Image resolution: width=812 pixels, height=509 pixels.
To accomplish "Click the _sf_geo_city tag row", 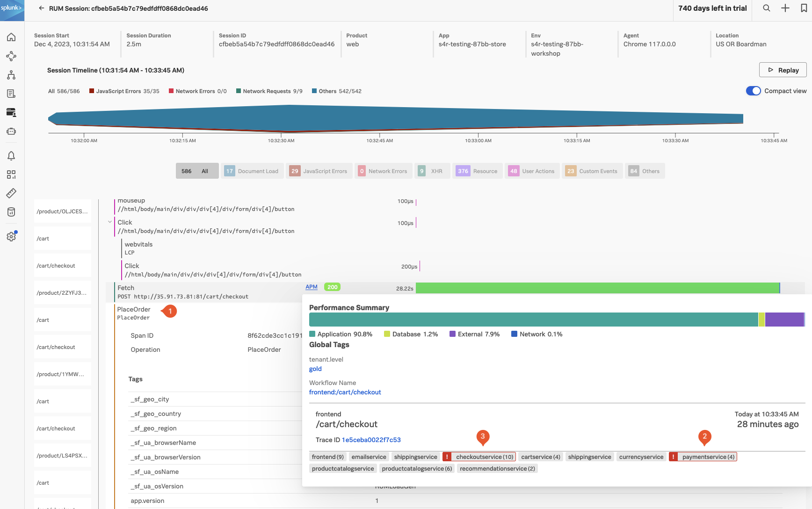I will [215, 399].
